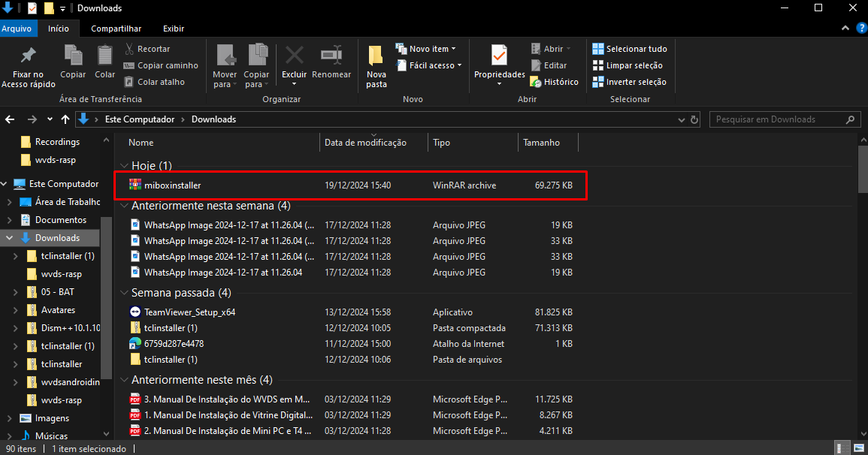868x455 pixels.
Task: Open the Abrir dropdown
Action: (x=551, y=49)
